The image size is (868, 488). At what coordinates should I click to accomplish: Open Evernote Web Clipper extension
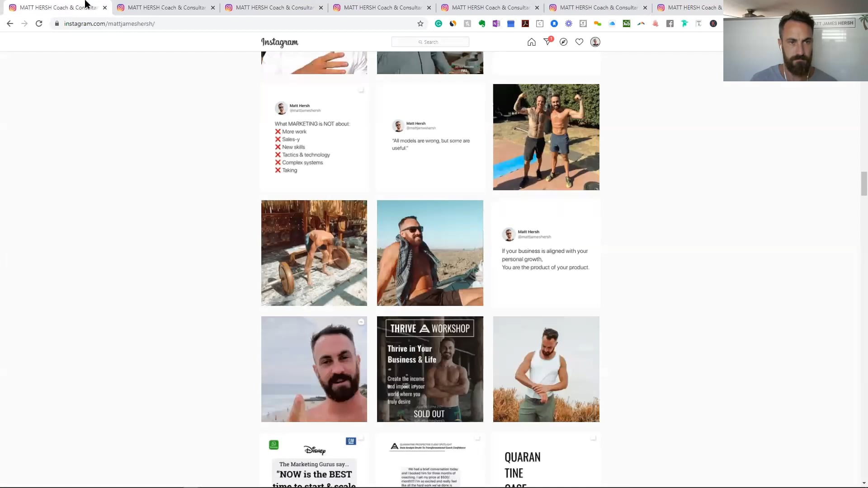coord(482,23)
